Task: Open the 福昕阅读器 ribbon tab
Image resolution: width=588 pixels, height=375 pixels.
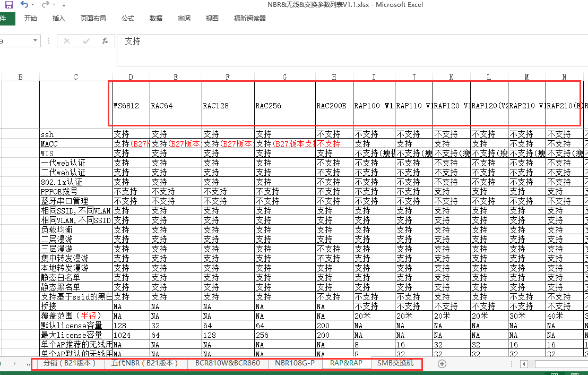Action: click(x=250, y=19)
